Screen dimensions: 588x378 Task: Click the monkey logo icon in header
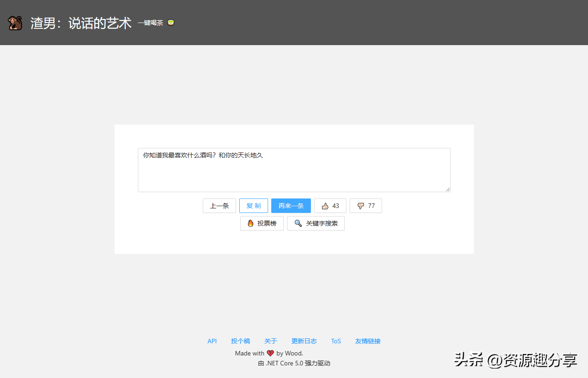pos(15,23)
